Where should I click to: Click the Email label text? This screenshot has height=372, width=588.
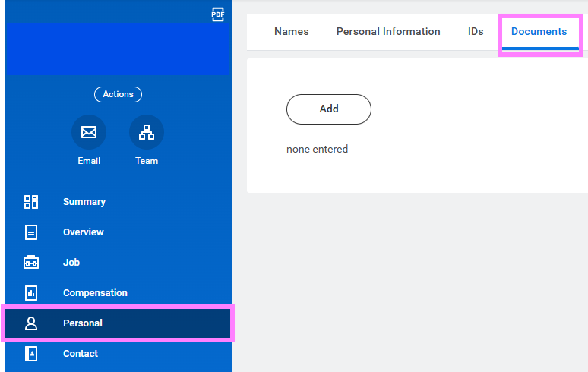[89, 161]
